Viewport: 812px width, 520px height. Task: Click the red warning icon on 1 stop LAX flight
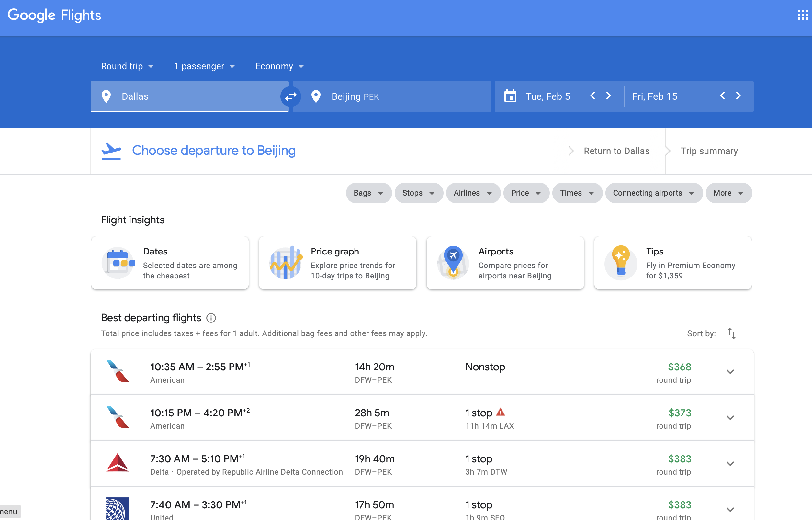pyautogui.click(x=501, y=412)
